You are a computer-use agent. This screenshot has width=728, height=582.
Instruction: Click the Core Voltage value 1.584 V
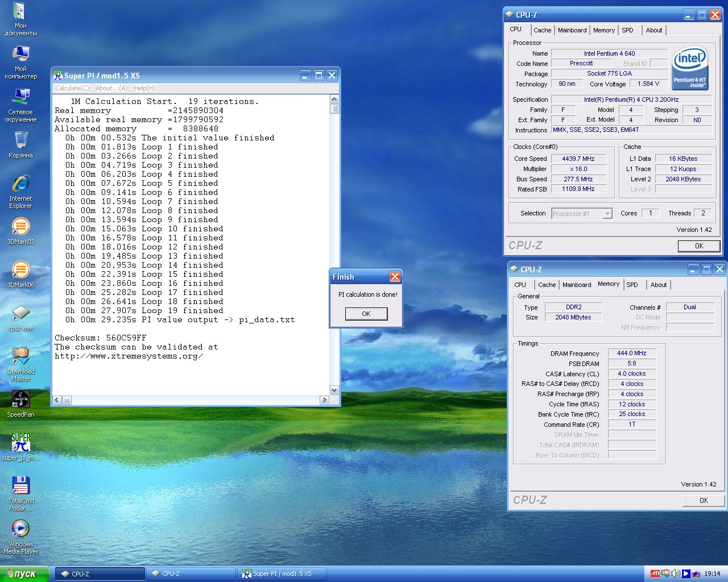(648, 84)
